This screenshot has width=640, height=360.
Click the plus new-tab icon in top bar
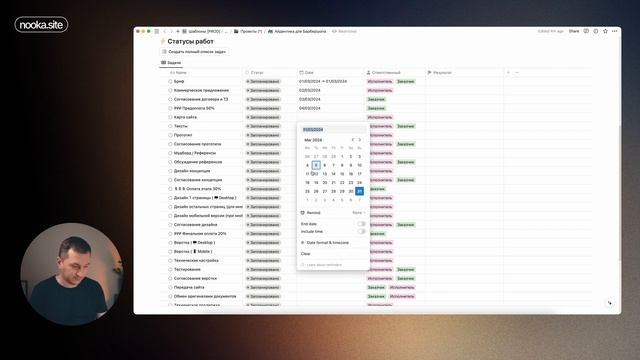tap(178, 31)
